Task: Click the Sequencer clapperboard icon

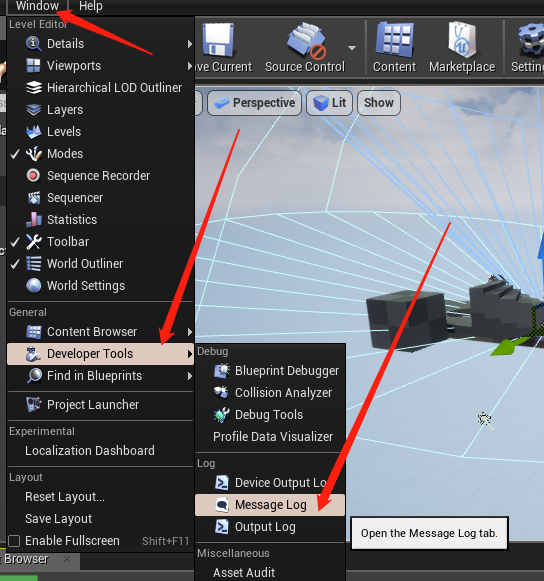Action: pos(34,197)
